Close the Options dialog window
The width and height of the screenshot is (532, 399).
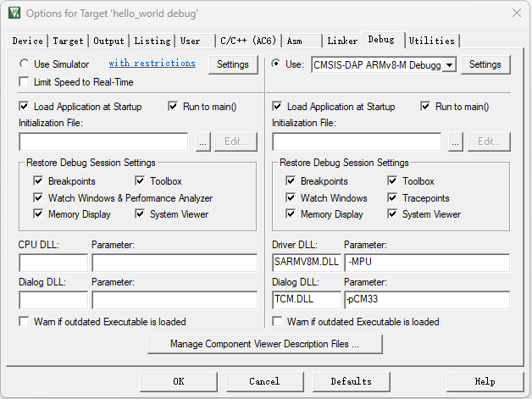(516, 13)
